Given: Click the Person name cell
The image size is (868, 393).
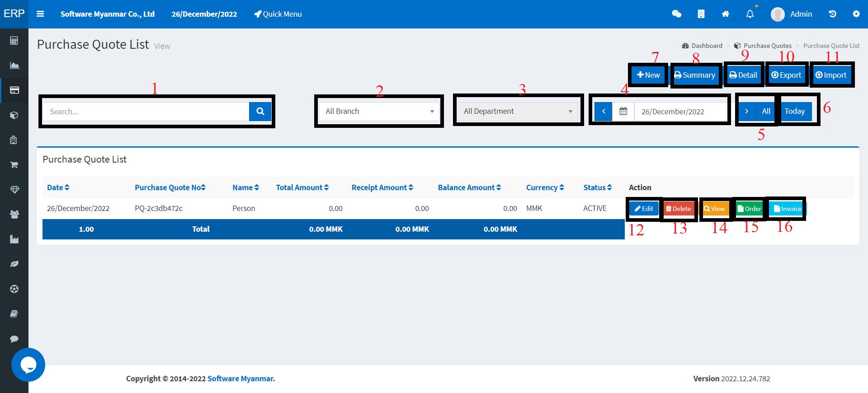Looking at the screenshot, I should pyautogui.click(x=244, y=208).
